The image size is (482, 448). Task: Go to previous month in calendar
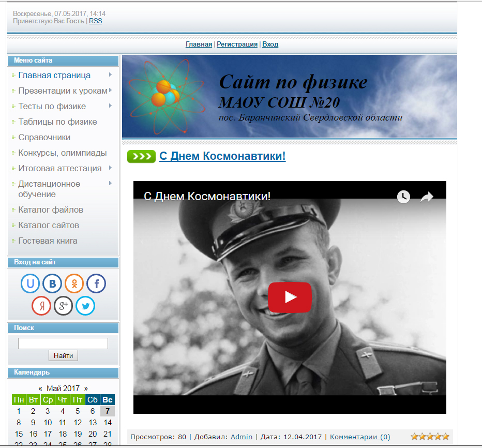click(x=40, y=389)
